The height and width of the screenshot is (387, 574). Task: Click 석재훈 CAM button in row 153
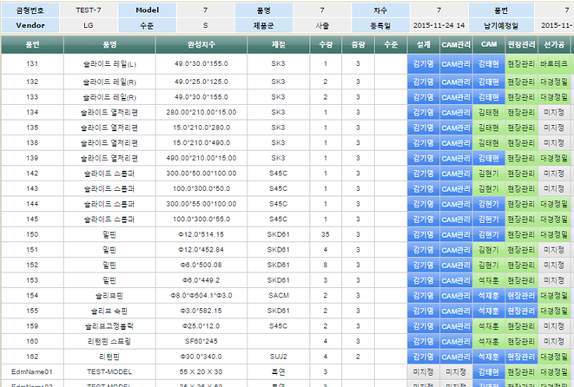[489, 280]
